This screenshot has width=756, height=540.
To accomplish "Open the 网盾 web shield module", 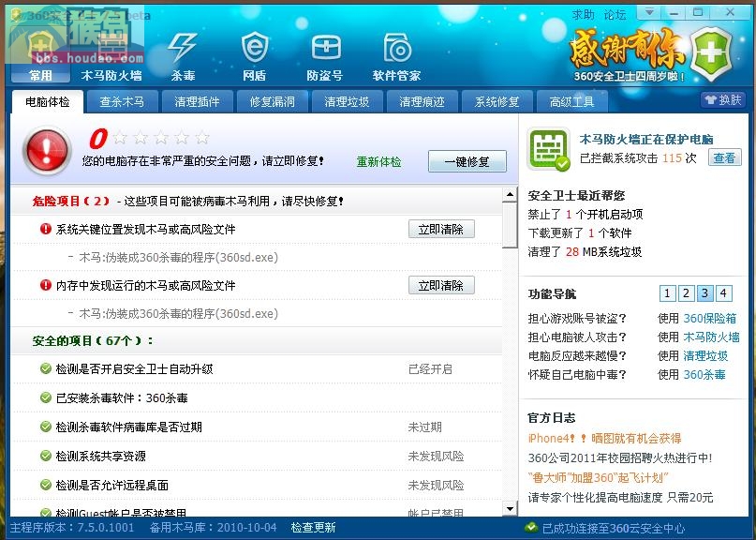I will [x=254, y=57].
